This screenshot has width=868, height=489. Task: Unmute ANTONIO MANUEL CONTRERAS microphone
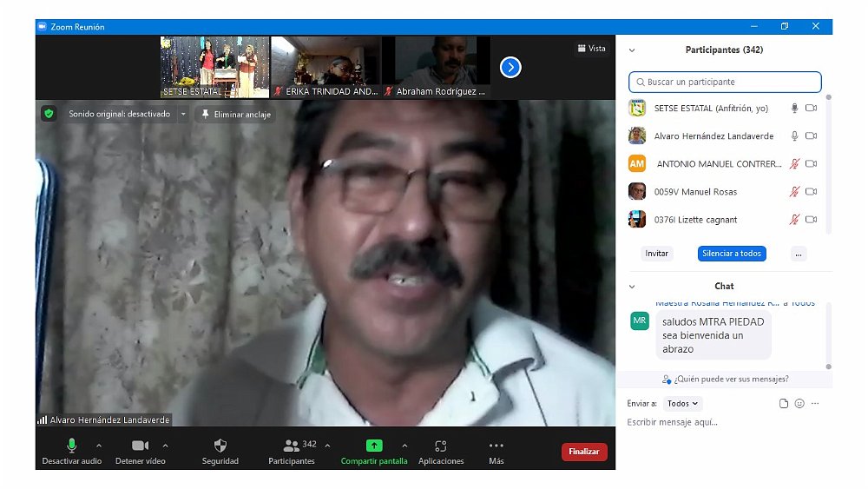793,164
